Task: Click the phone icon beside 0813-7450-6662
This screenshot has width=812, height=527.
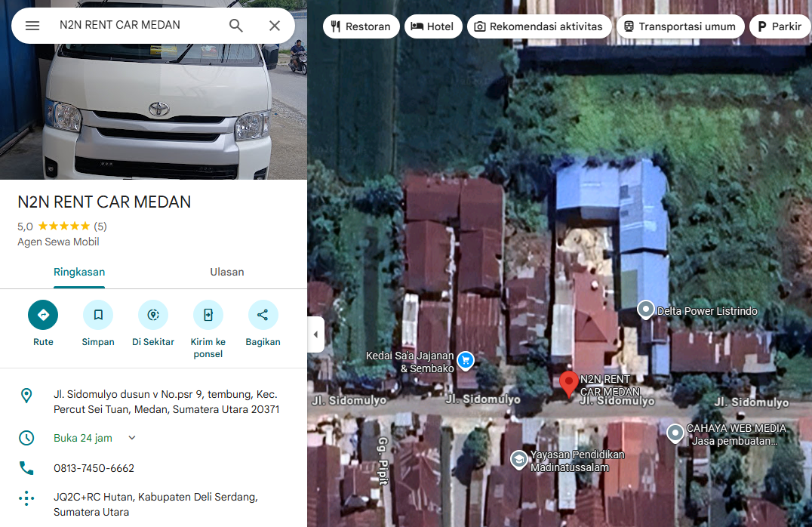Action: 26,467
